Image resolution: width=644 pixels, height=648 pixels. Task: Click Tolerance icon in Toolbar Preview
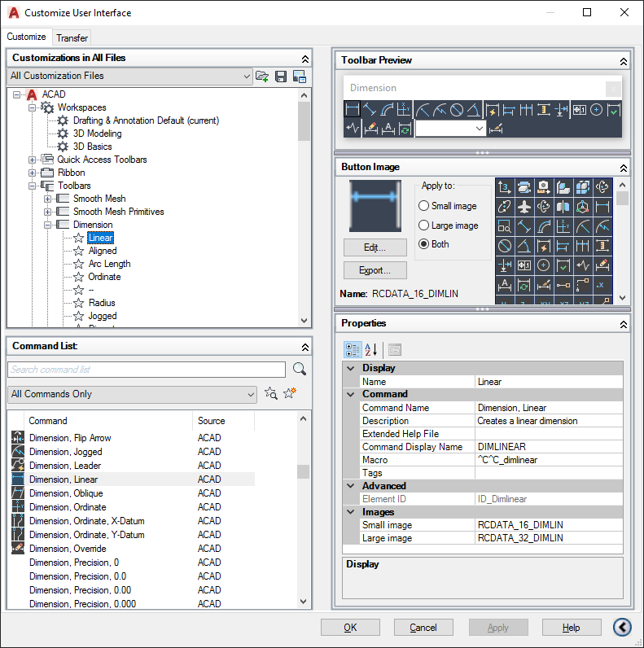(x=580, y=110)
